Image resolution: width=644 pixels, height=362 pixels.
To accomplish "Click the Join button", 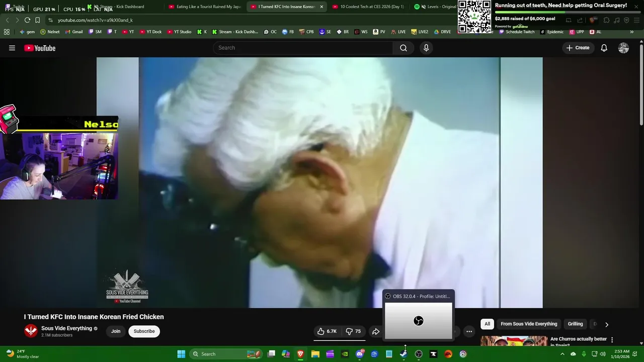I will (x=116, y=331).
